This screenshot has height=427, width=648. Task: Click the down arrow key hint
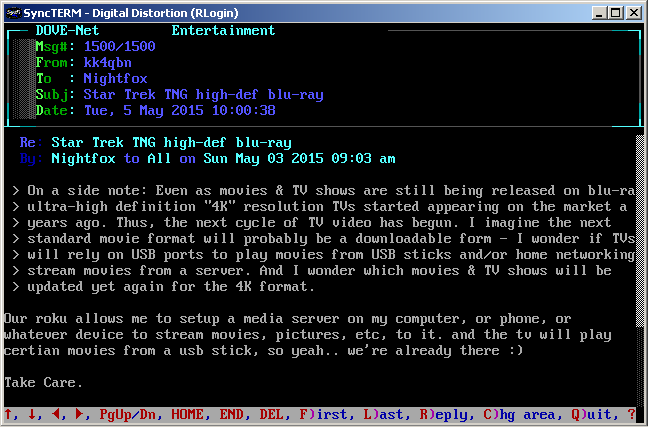[32, 414]
